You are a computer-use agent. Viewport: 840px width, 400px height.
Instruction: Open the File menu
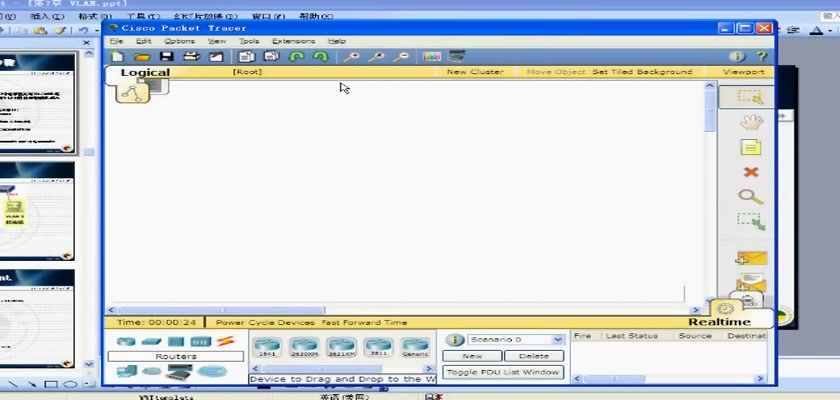116,41
